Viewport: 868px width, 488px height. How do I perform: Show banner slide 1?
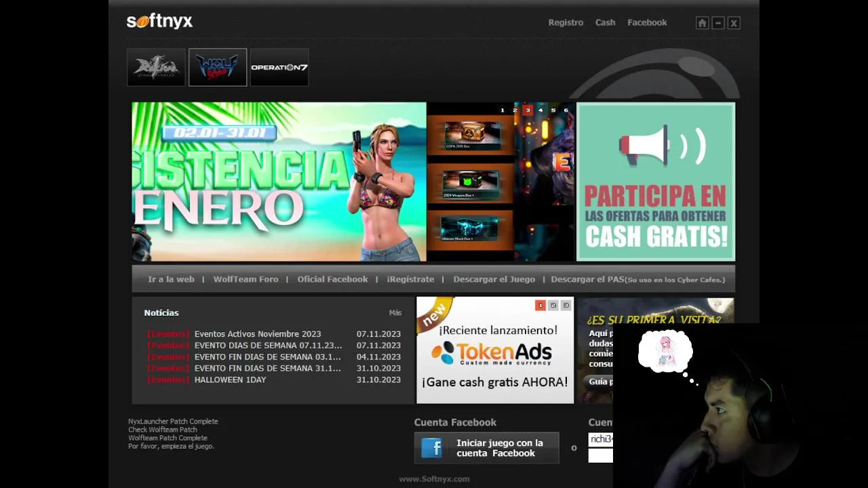502,110
